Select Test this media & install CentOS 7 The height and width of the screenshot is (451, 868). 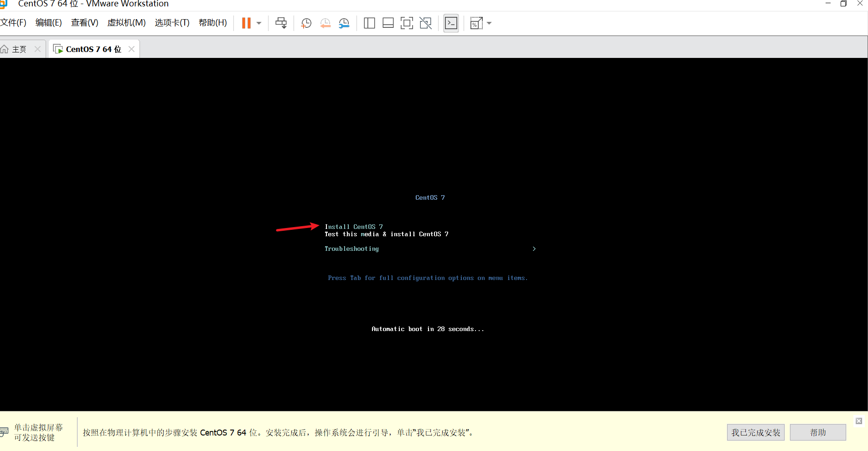(387, 234)
